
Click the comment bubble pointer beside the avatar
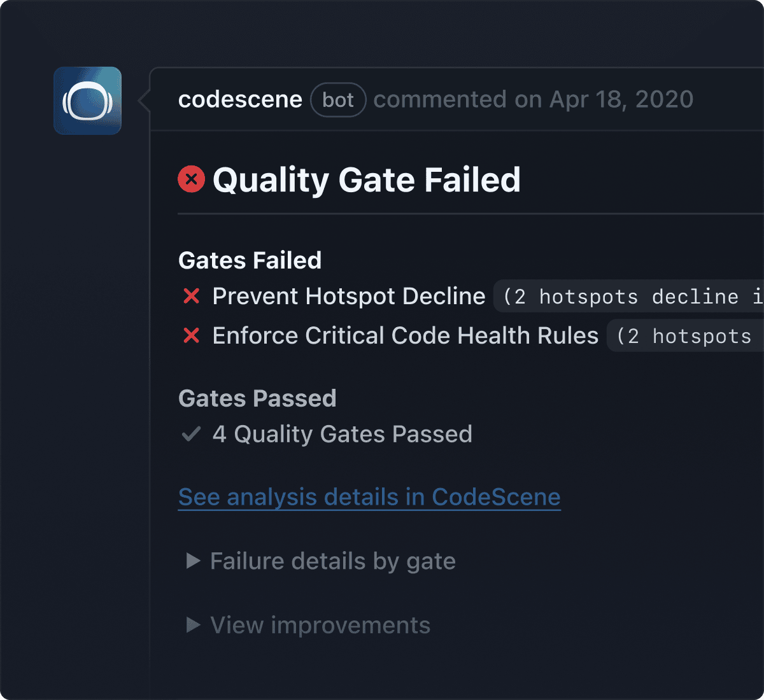(144, 101)
